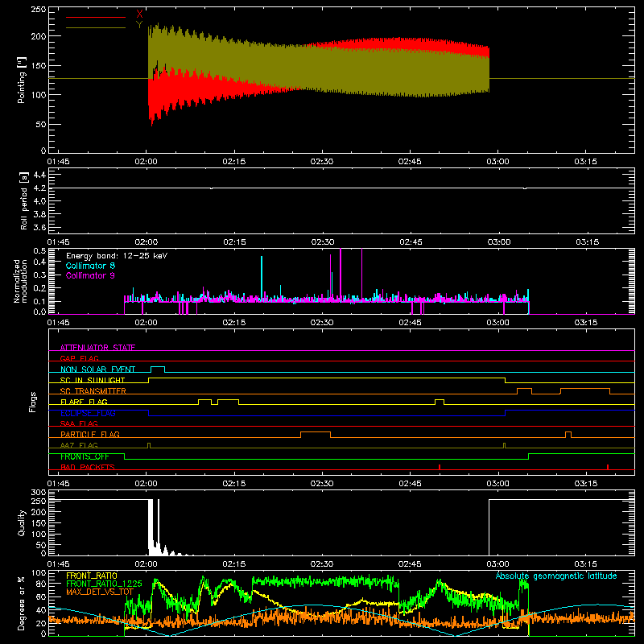Click the Pointing axis title
This screenshot has height=644, width=644.
pos(21,80)
